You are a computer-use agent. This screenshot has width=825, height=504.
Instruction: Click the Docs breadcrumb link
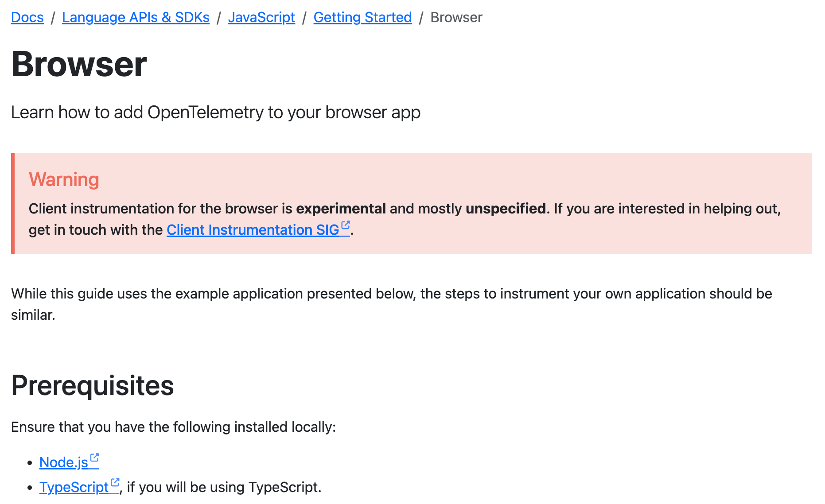click(27, 17)
